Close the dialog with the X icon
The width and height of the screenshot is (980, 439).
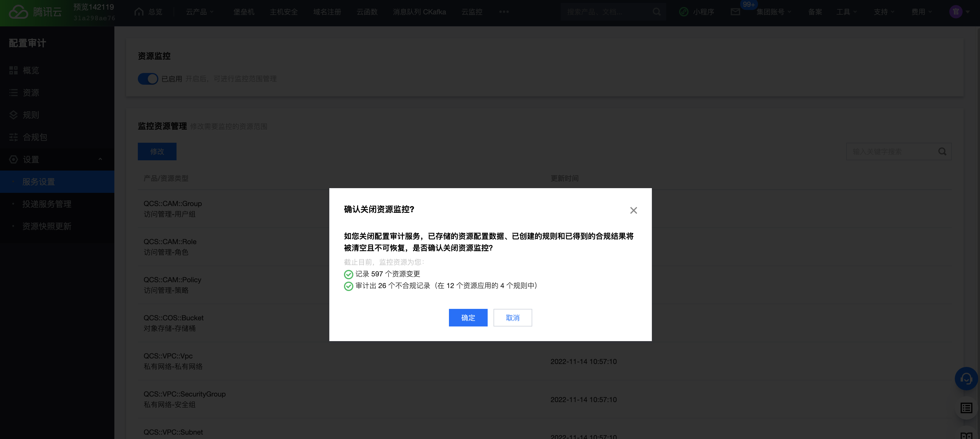tap(633, 210)
